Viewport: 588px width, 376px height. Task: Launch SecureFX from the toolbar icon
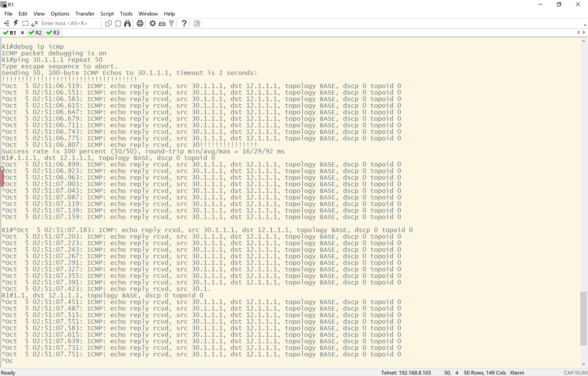[x=197, y=23]
